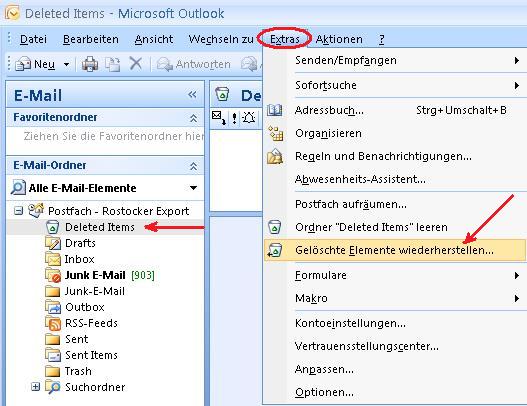Click the Suchordner magnifier folder icon
The height and width of the screenshot is (406, 527).
[x=53, y=387]
